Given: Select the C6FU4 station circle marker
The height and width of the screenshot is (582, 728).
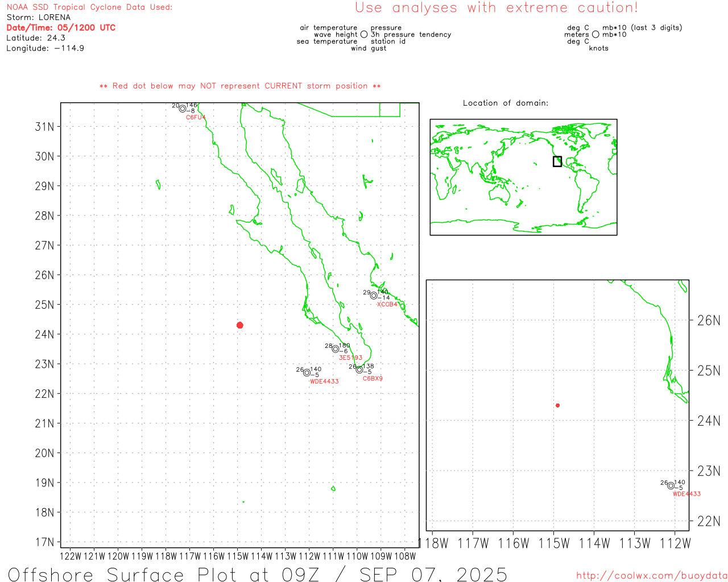Looking at the screenshot, I should (183, 109).
